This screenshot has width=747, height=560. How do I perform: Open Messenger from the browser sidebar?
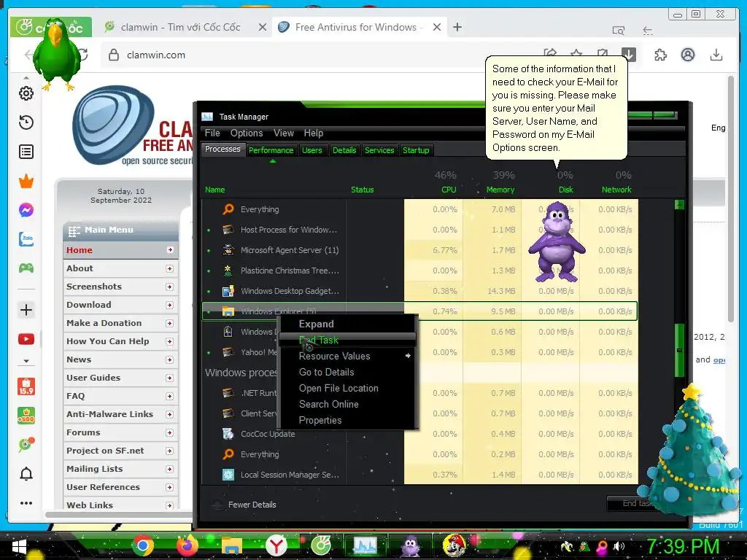26,210
